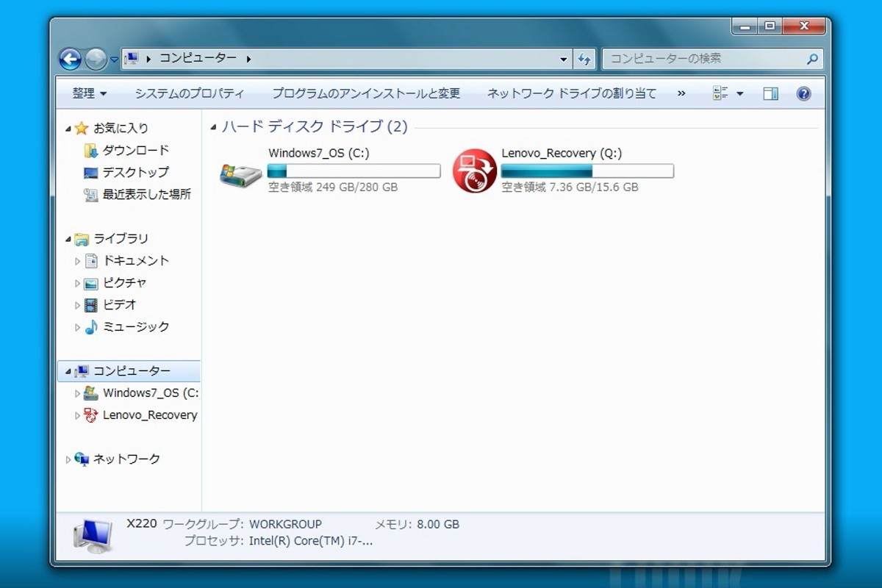Click the C: drive usage bar

[354, 171]
